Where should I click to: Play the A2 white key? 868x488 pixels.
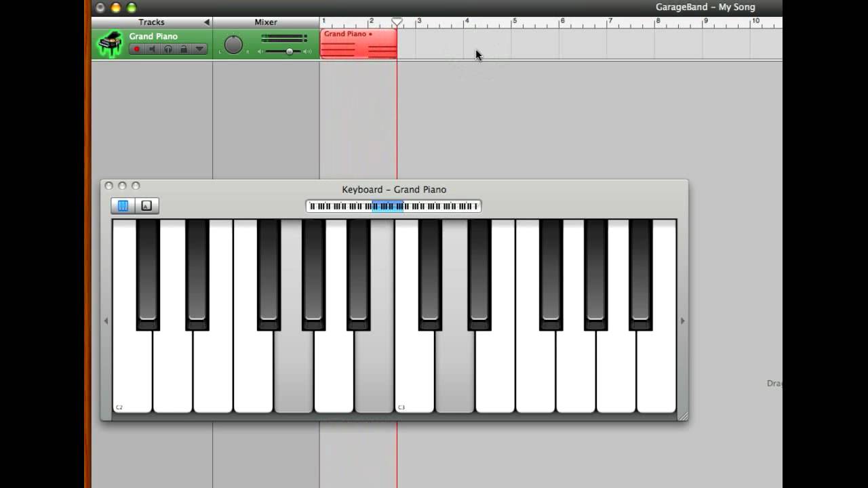[x=334, y=373]
